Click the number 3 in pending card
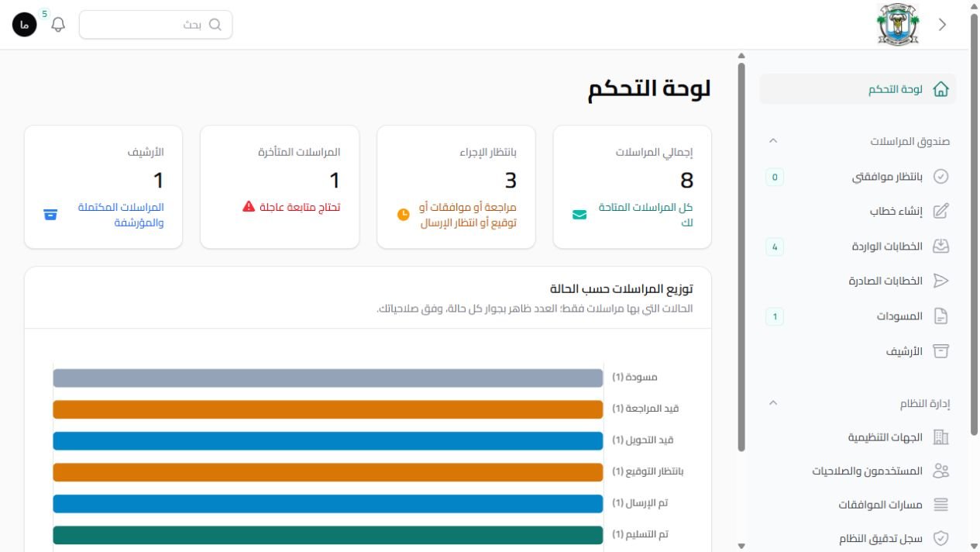The width and height of the screenshot is (980, 552). tap(511, 181)
